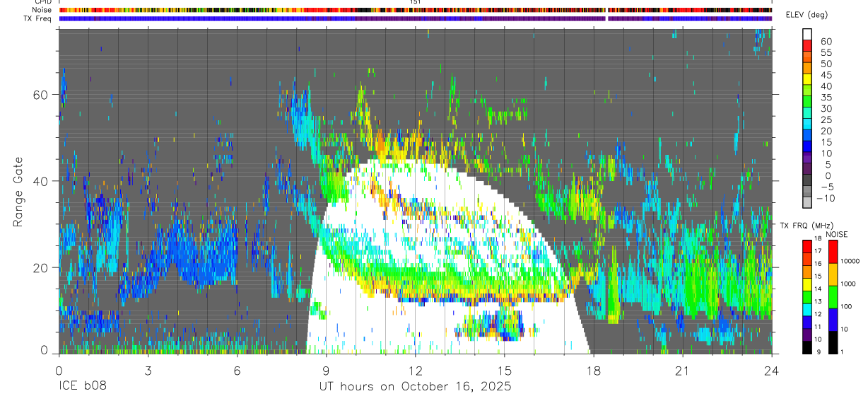This screenshot has height=401, width=868.
Task: Click the yellow 45-degree ELEV swatch
Action: click(x=807, y=79)
